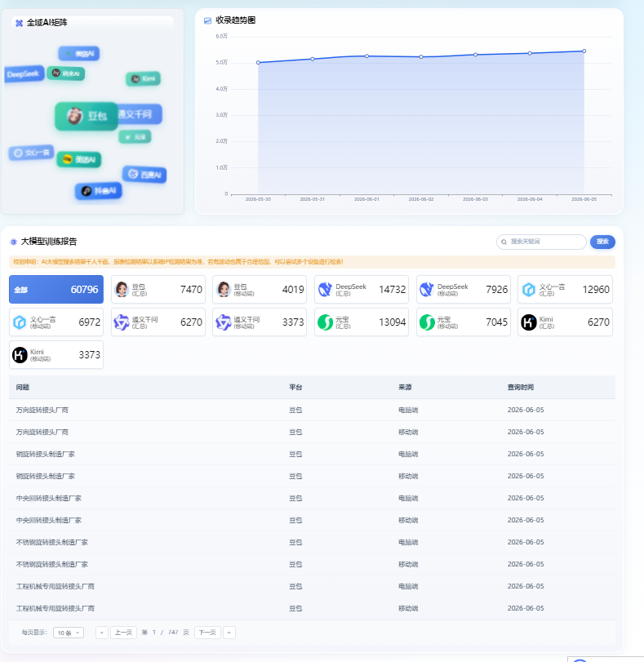Click the Kimi bubble in the AI matrix
The image size is (644, 662).
143,79
